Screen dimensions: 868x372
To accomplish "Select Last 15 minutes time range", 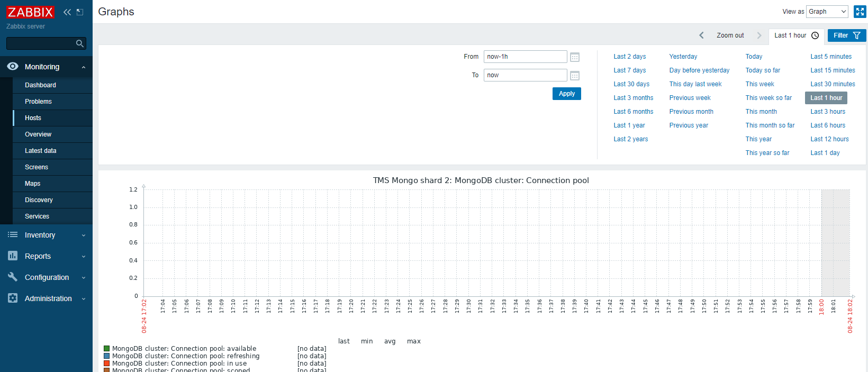I will (x=833, y=70).
